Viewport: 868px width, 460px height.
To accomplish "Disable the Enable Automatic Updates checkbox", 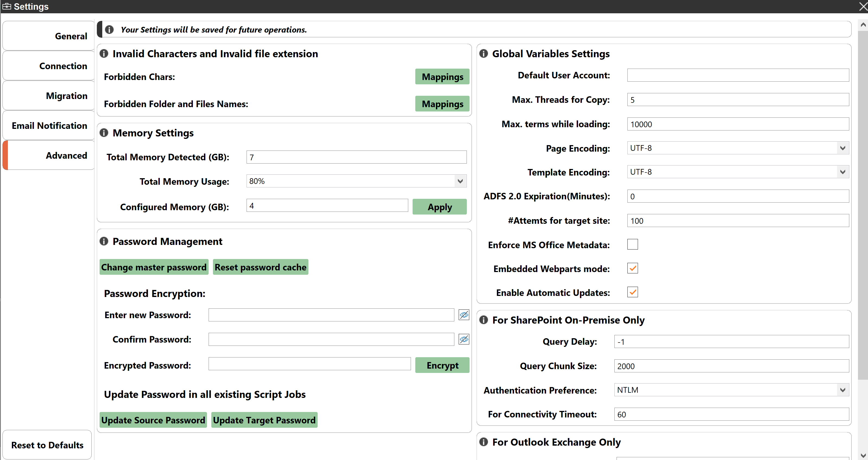I will (633, 292).
